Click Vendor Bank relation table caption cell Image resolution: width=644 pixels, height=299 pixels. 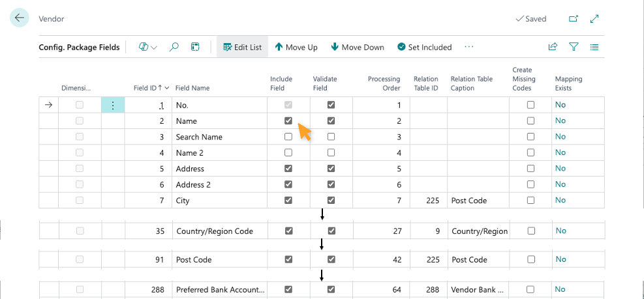pyautogui.click(x=478, y=290)
